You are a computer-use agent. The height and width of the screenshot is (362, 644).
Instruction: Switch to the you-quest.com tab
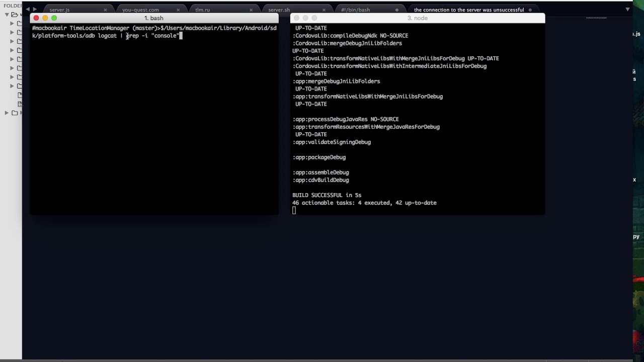[x=140, y=10]
